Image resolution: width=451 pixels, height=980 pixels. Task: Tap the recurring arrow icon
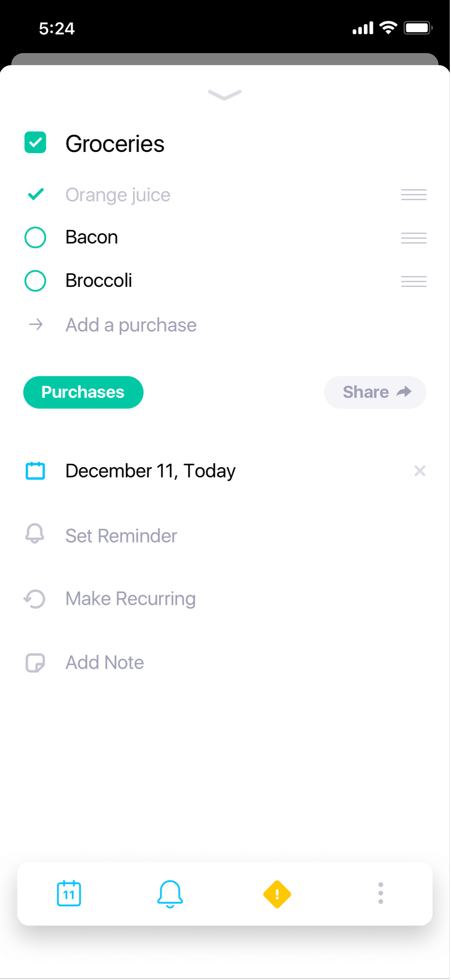click(x=35, y=598)
